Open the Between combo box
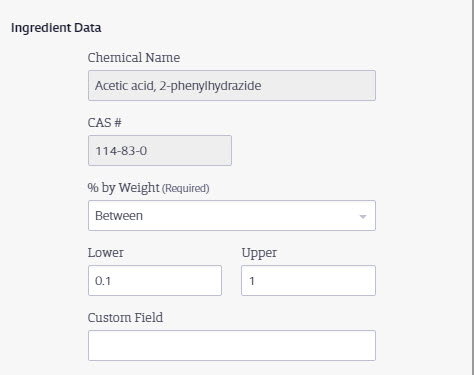474x375 pixels. (232, 215)
